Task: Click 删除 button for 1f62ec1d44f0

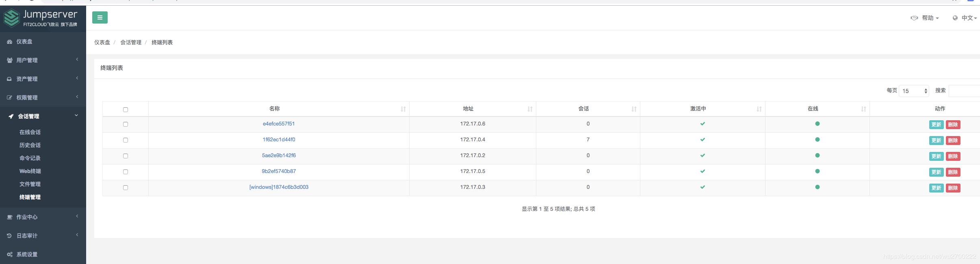Action: point(953,141)
